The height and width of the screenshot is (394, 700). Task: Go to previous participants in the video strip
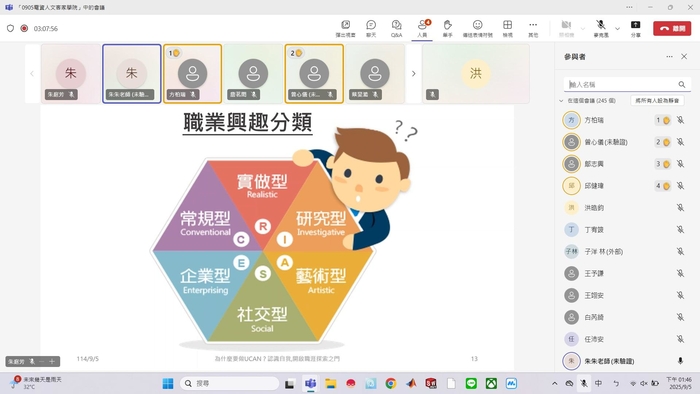tap(32, 74)
